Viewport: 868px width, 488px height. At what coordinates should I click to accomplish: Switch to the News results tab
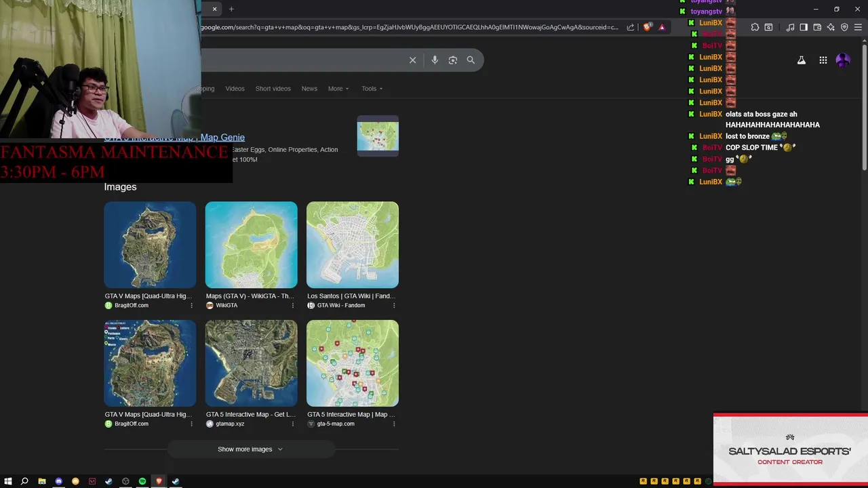click(x=309, y=89)
